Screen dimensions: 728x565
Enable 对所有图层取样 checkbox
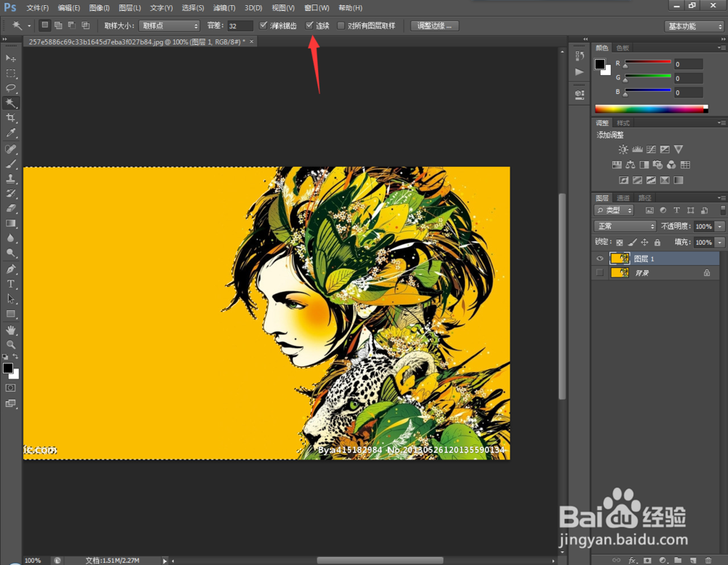341,25
